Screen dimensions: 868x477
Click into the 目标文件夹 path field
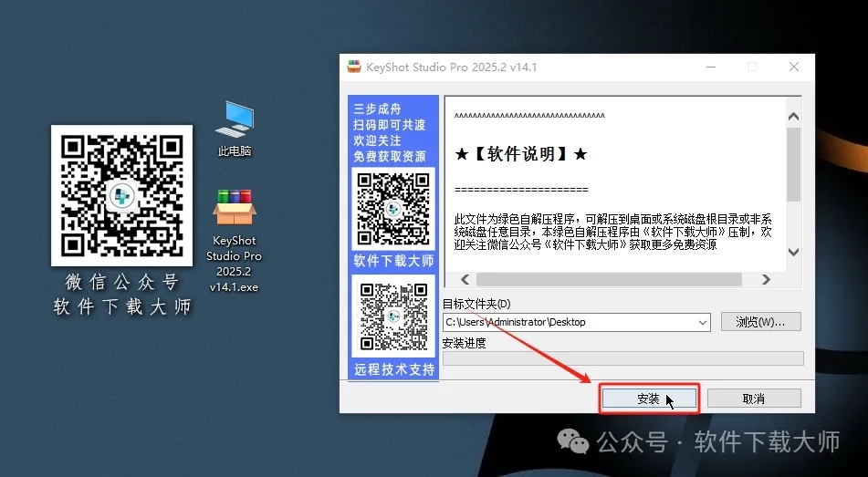(x=576, y=323)
